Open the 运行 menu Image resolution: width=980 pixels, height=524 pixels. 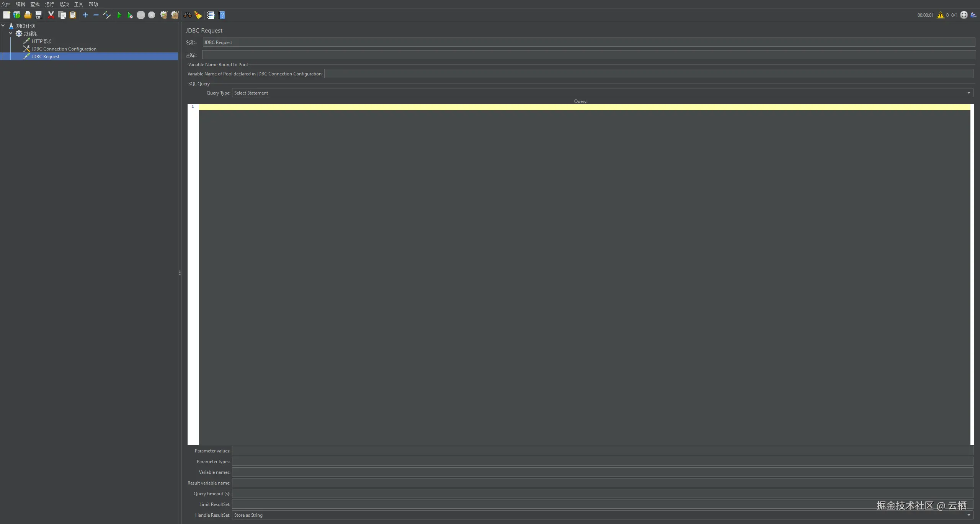point(49,4)
